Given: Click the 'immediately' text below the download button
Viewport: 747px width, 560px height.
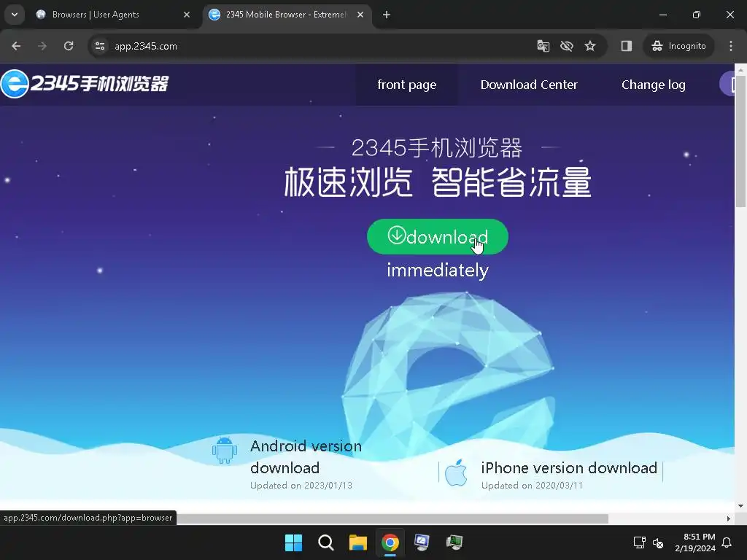Looking at the screenshot, I should (x=438, y=271).
